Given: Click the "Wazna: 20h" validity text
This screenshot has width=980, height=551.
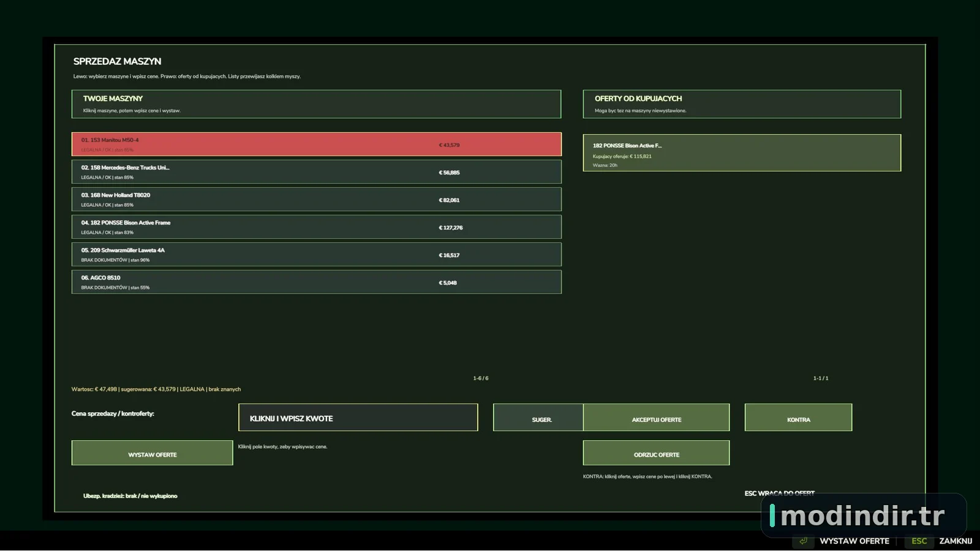Looking at the screenshot, I should 605,165.
